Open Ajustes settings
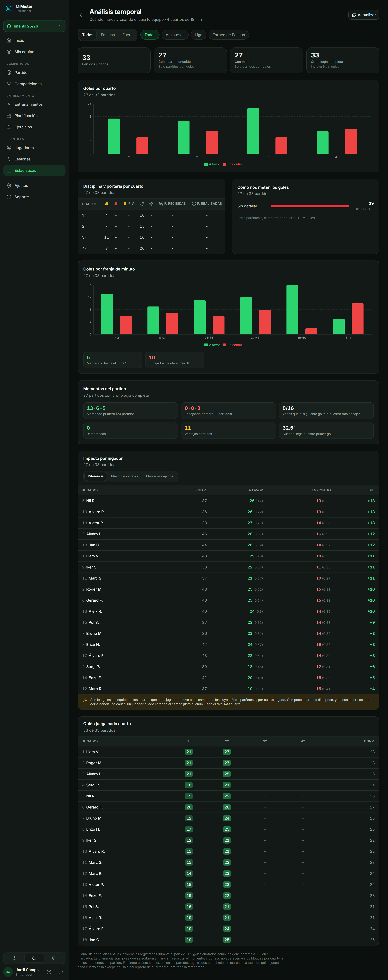The height and width of the screenshot is (980, 388). (x=34, y=186)
